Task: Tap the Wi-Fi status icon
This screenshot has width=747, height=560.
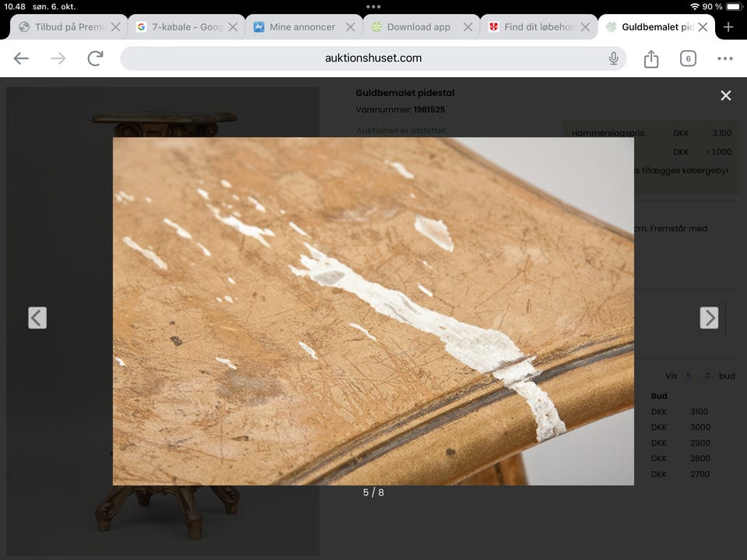Action: [694, 7]
